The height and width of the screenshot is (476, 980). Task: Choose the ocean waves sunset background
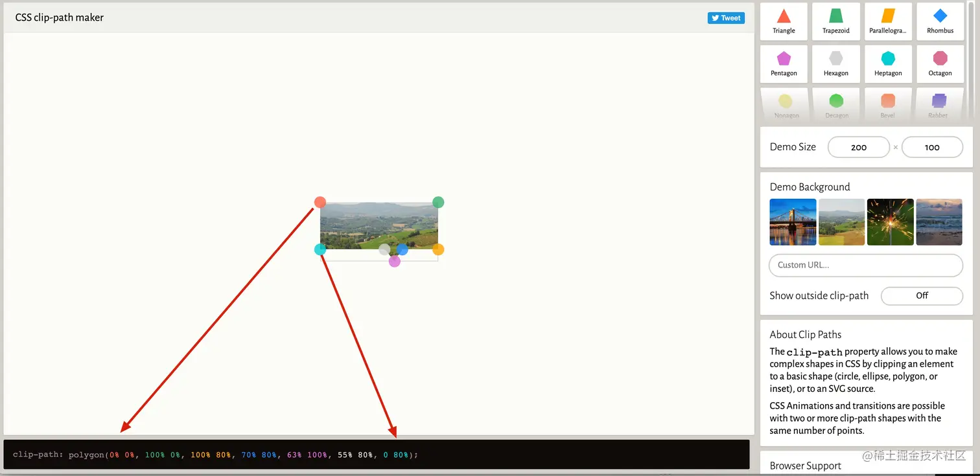[x=939, y=222]
